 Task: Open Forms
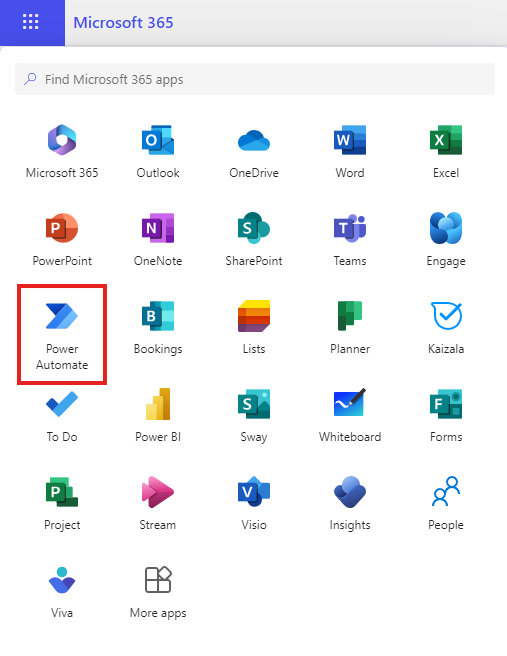446,416
